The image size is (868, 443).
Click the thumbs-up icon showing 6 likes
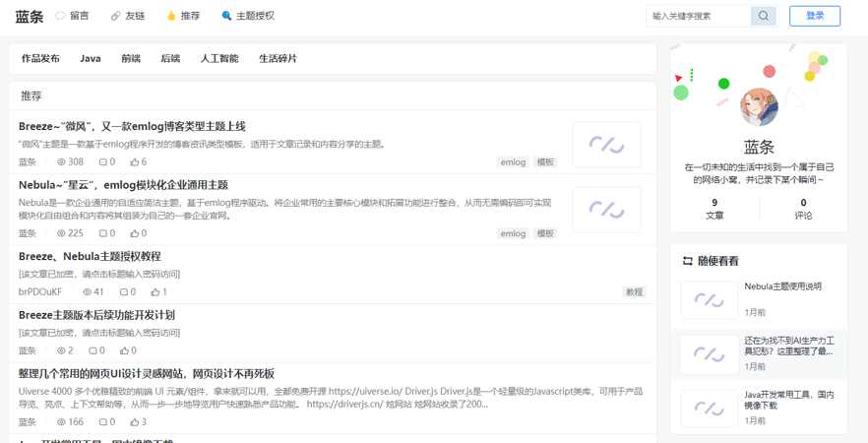[x=135, y=162]
